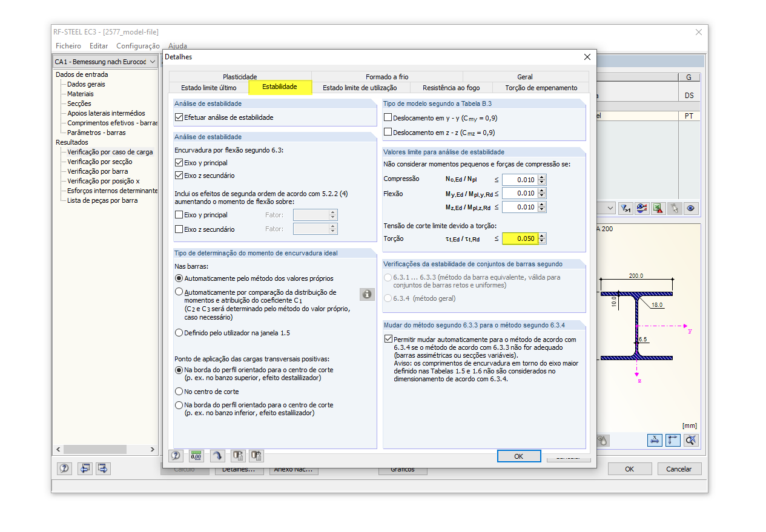The width and height of the screenshot is (766, 532).
Task: Click the My,Ed/Mpl,y,Rd value stepper
Action: (x=542, y=193)
